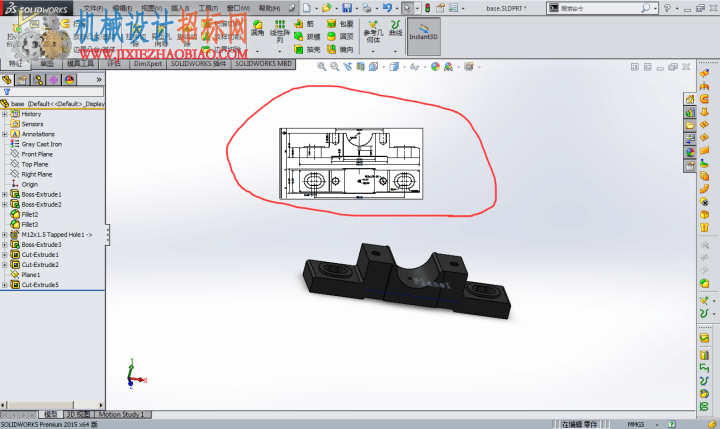Show more FeatureManager tabs with the chevron arrows

coord(99,80)
